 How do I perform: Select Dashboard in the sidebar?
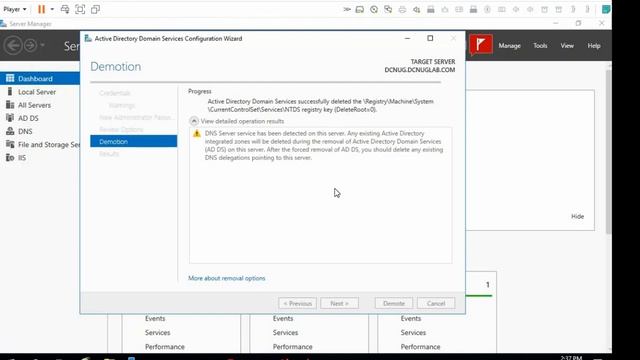tap(40, 78)
